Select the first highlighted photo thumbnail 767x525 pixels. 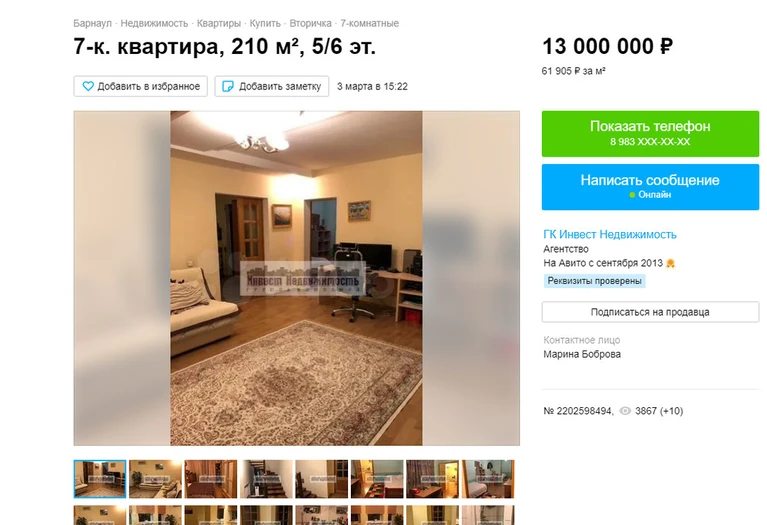tap(100, 479)
